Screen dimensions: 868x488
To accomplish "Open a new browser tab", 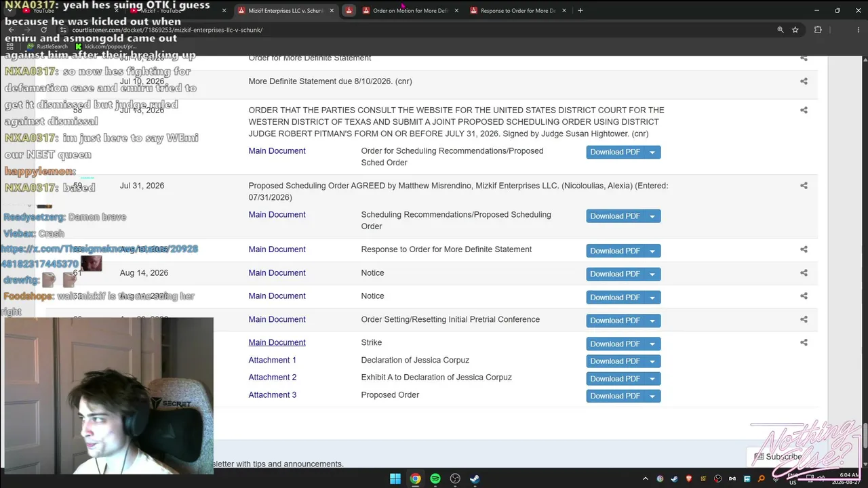I will (580, 11).
